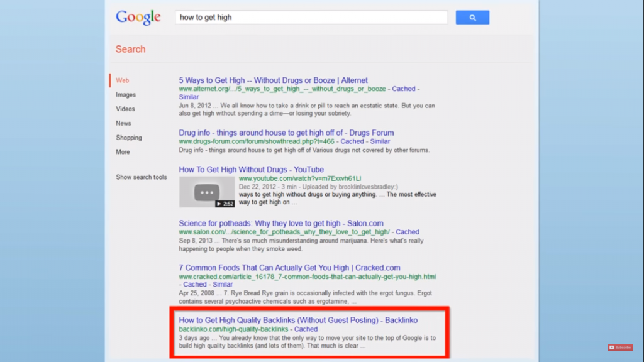The height and width of the screenshot is (362, 644).
Task: Open Similar link for Drugs Forum result
Action: tap(380, 141)
